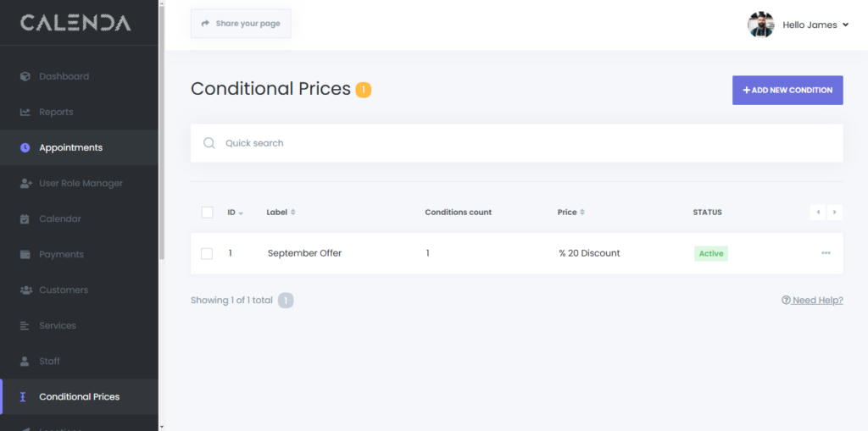Open the three-dot menu for September Offer
Screen dimensions: 868x431
click(x=826, y=253)
